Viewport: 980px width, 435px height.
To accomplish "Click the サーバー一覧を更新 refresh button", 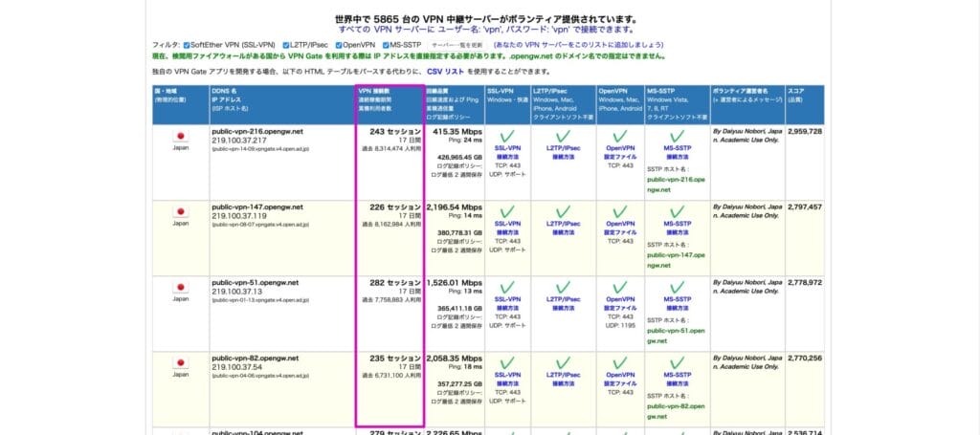I will point(457,46).
